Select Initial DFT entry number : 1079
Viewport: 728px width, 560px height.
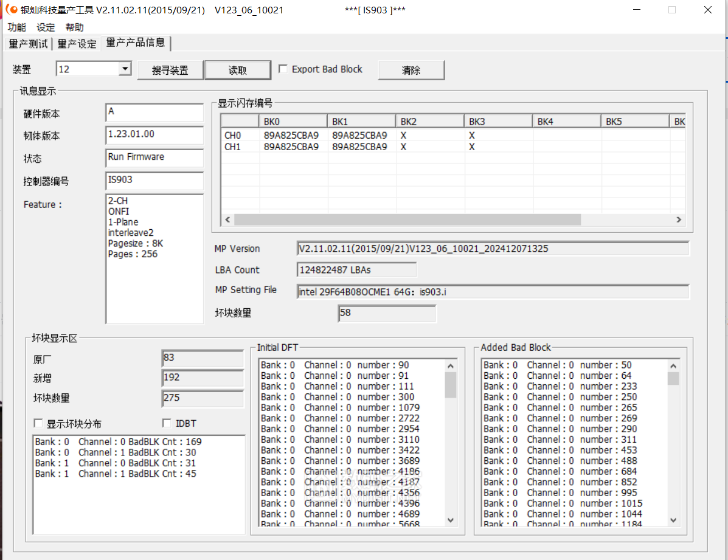[x=341, y=408]
